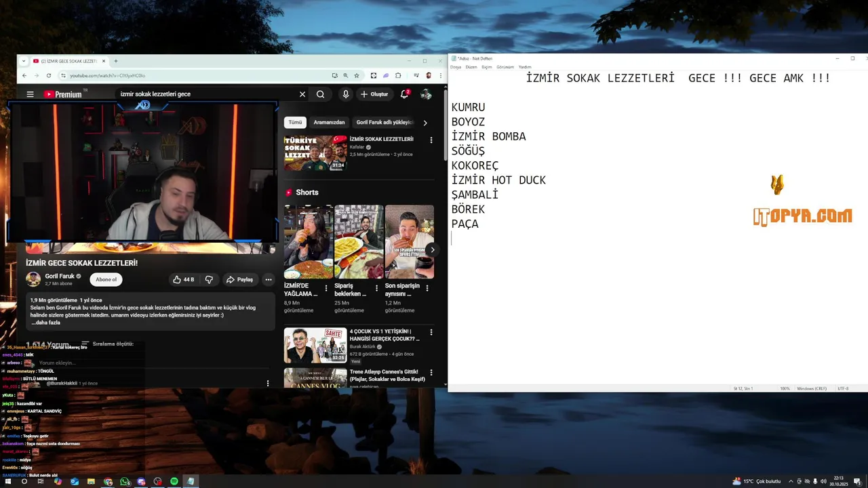This screenshot has width=868, height=488.
Task: Open Chrome extensions puzzle icon
Action: point(398,75)
